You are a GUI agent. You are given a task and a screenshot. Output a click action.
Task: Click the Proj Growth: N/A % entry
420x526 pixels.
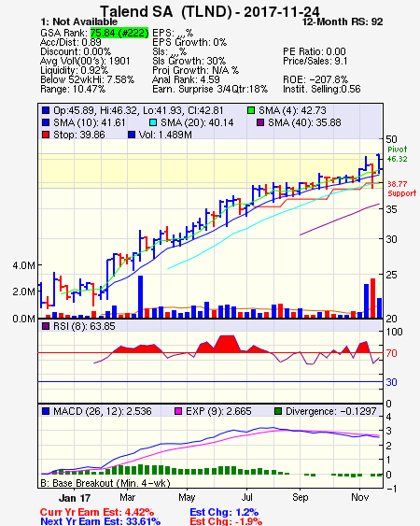coord(195,70)
